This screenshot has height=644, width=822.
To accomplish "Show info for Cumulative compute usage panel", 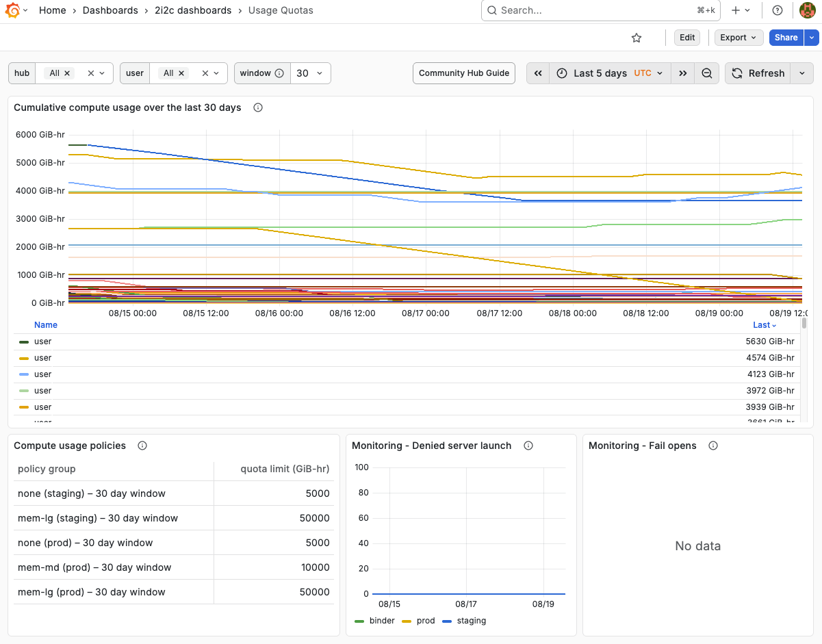I will (x=258, y=107).
